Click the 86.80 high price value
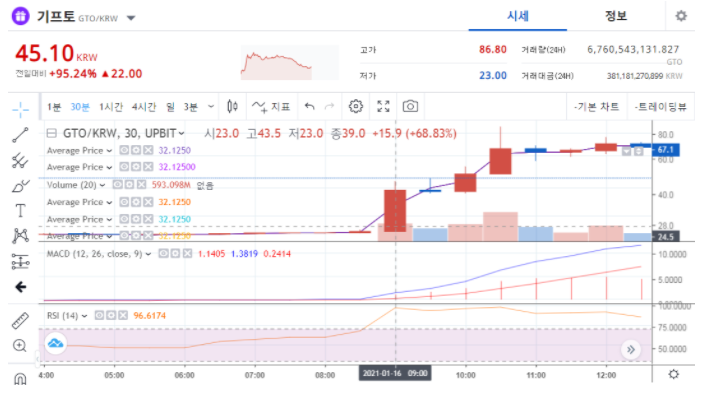 [493, 49]
